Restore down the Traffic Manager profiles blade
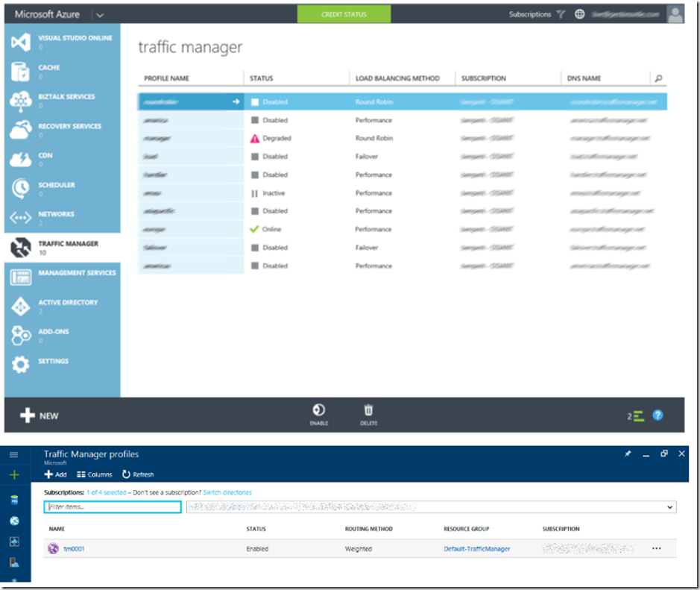Image resolution: width=700 pixels, height=590 pixels. pos(663,454)
